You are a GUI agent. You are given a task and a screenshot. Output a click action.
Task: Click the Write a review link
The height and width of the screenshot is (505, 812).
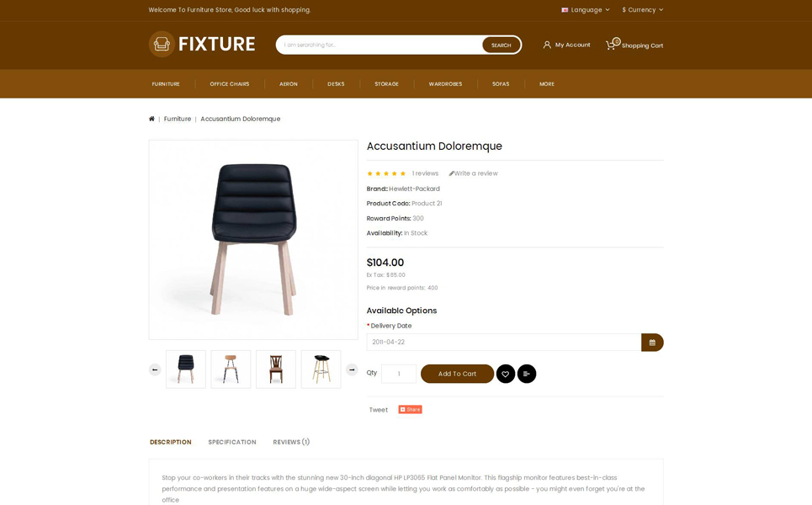pyautogui.click(x=474, y=173)
